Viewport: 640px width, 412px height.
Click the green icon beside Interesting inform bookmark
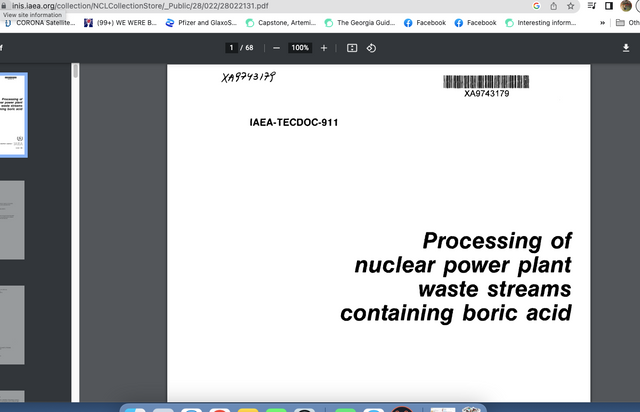click(x=509, y=23)
